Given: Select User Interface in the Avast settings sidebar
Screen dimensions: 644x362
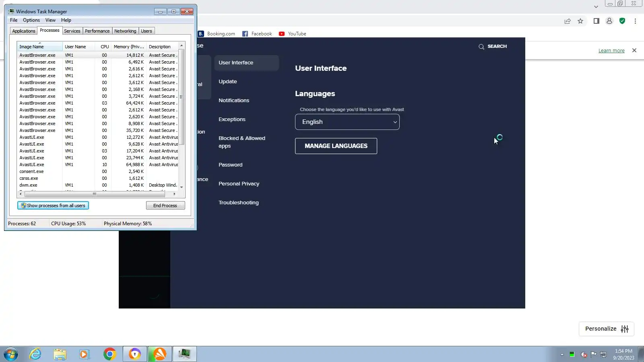Looking at the screenshot, I should click(x=246, y=63).
